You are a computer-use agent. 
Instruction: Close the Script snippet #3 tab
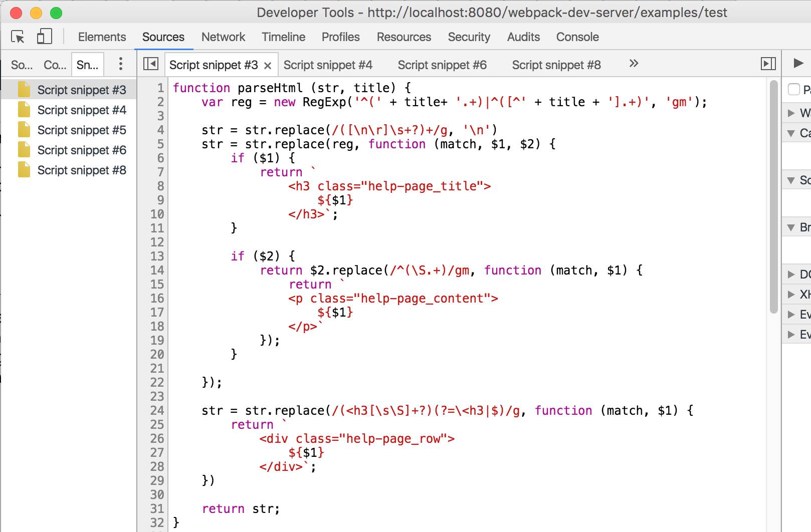(x=268, y=66)
